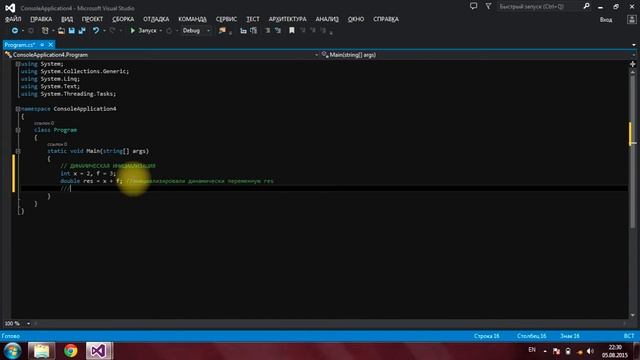Open the СБОРКА menu
The image size is (640, 360).
(x=123, y=19)
